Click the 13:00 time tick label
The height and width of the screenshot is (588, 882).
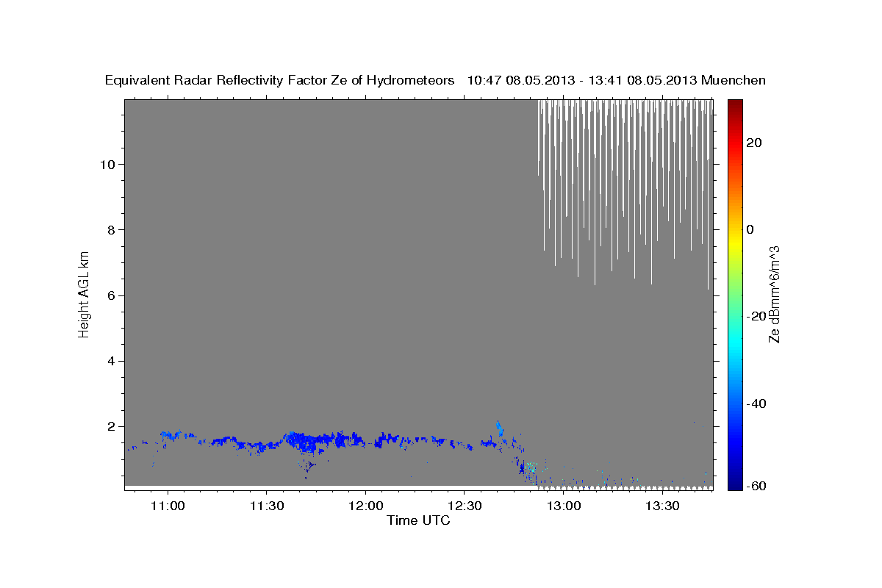click(x=563, y=506)
